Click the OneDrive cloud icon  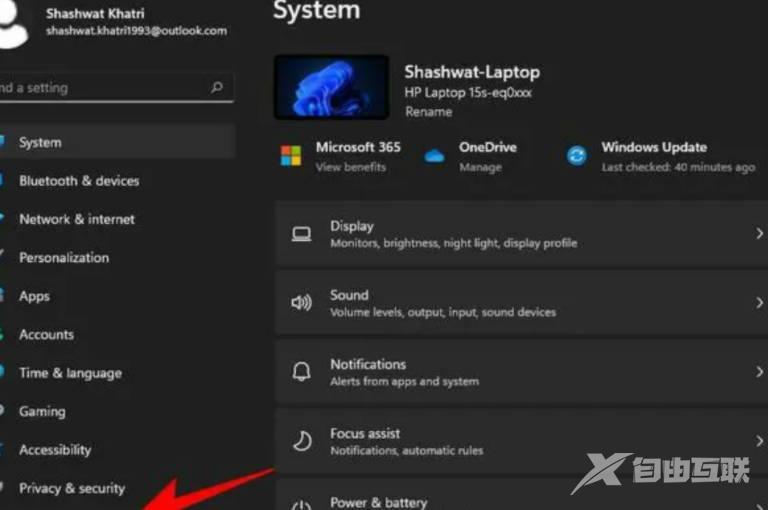tap(434, 156)
